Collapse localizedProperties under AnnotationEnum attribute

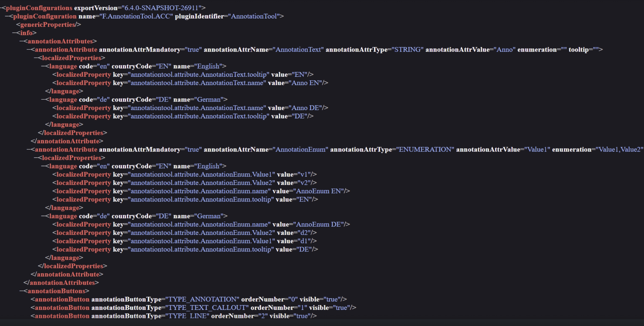(x=36, y=158)
